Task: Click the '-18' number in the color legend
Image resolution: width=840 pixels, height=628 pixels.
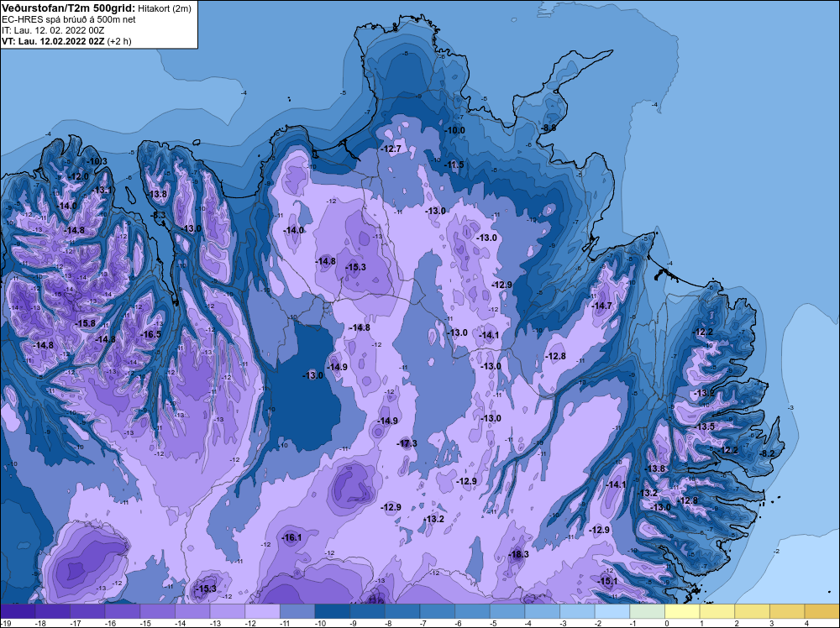Action: pyautogui.click(x=39, y=623)
